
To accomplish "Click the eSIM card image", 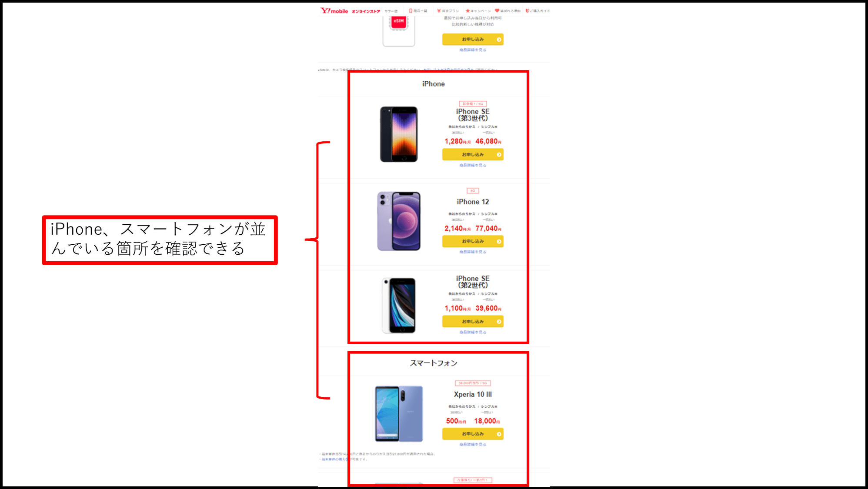I will click(x=399, y=30).
